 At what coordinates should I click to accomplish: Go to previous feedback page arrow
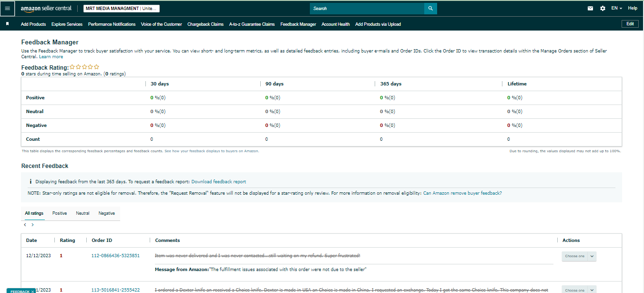click(x=25, y=224)
